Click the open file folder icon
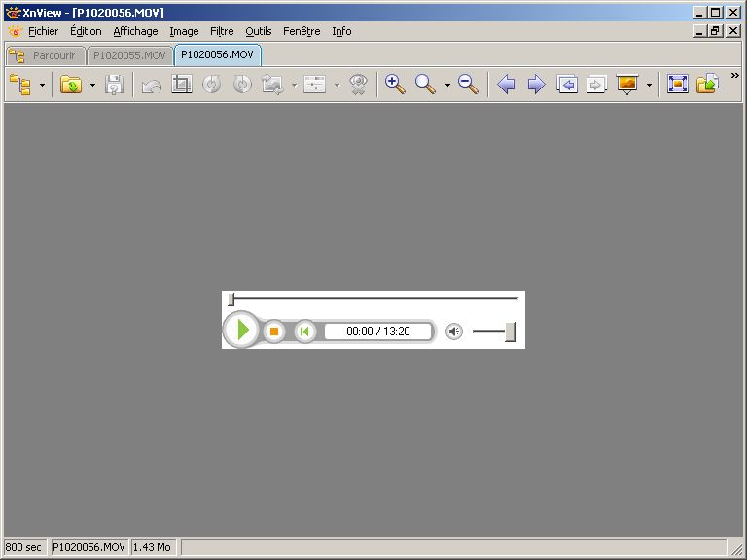Image resolution: width=747 pixels, height=560 pixels. (x=71, y=85)
